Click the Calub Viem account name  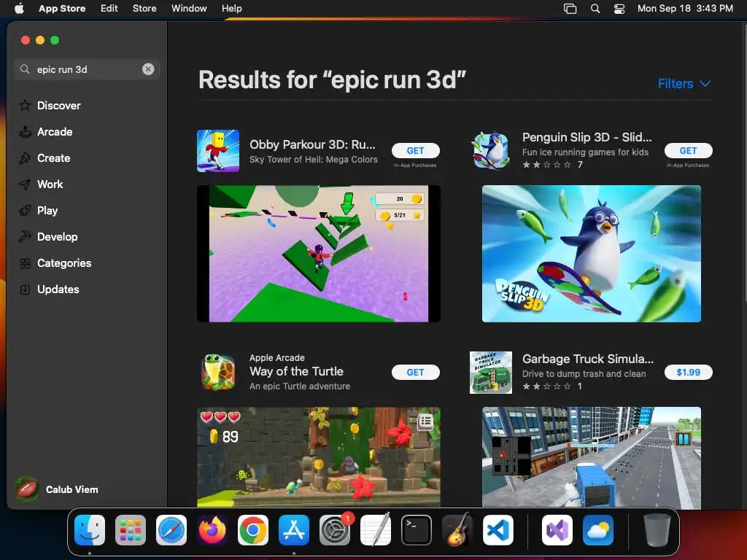[72, 489]
